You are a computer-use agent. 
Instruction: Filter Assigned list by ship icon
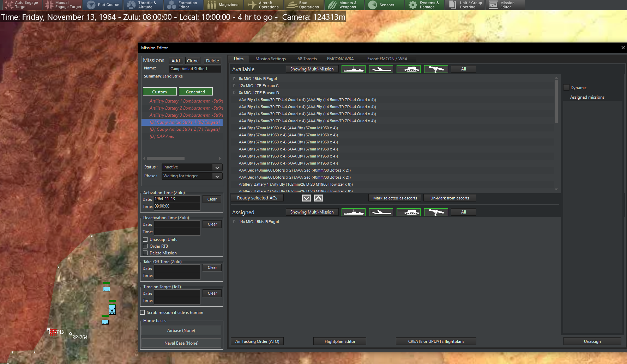pyautogui.click(x=353, y=212)
